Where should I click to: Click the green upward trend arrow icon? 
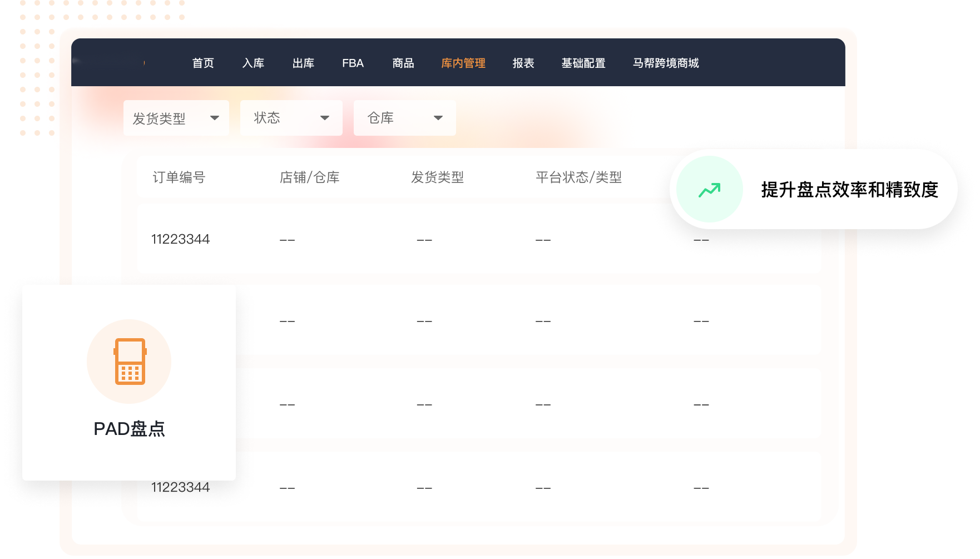click(709, 190)
